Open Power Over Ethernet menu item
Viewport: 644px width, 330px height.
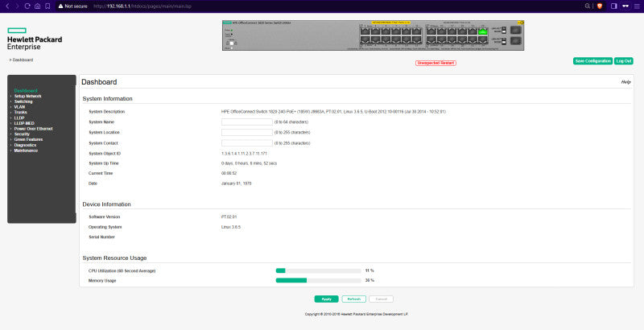tap(33, 129)
